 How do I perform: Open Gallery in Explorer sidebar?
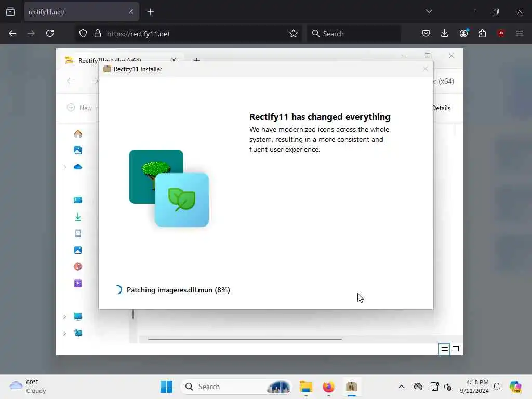78,150
